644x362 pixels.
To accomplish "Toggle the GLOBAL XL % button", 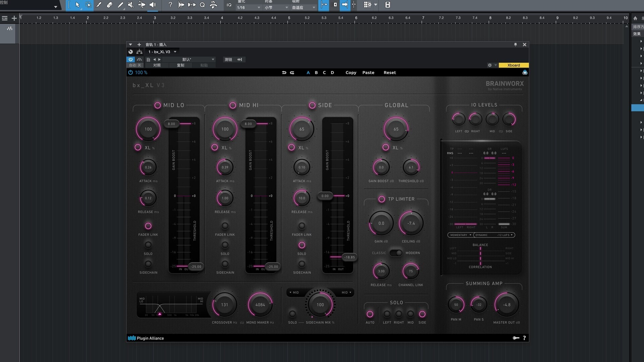I will pos(386,147).
